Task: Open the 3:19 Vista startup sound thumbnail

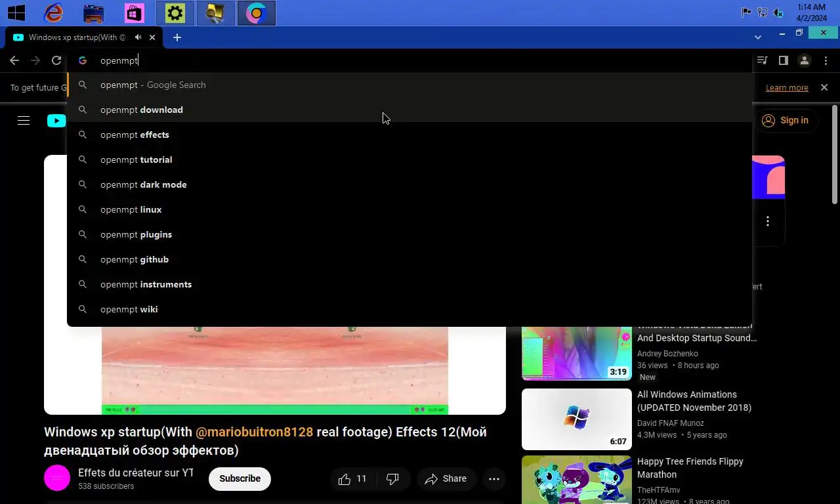Action: pyautogui.click(x=576, y=353)
